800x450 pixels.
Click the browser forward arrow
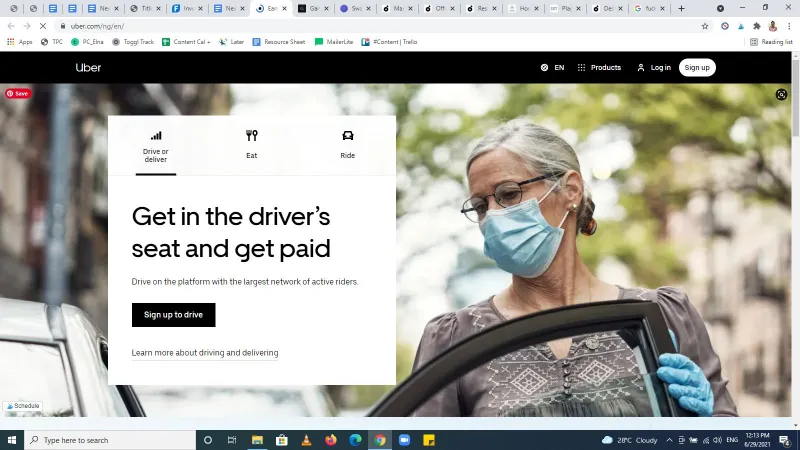[27, 26]
